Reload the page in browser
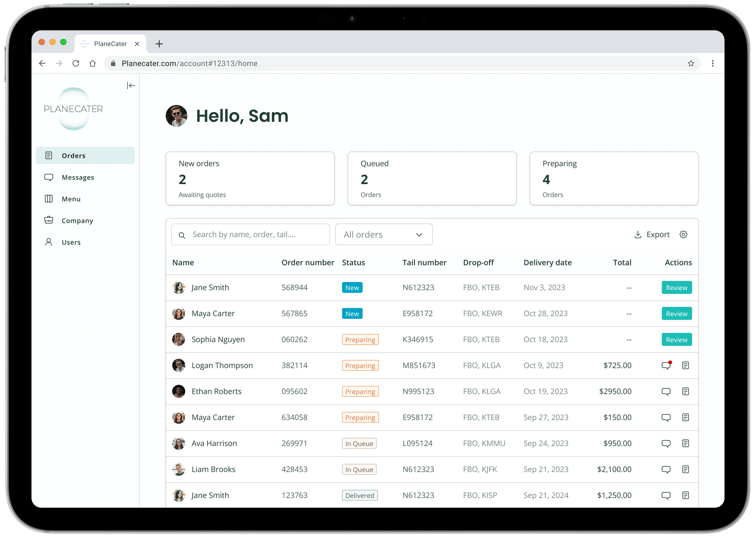The width and height of the screenshot is (756, 538). pos(76,63)
